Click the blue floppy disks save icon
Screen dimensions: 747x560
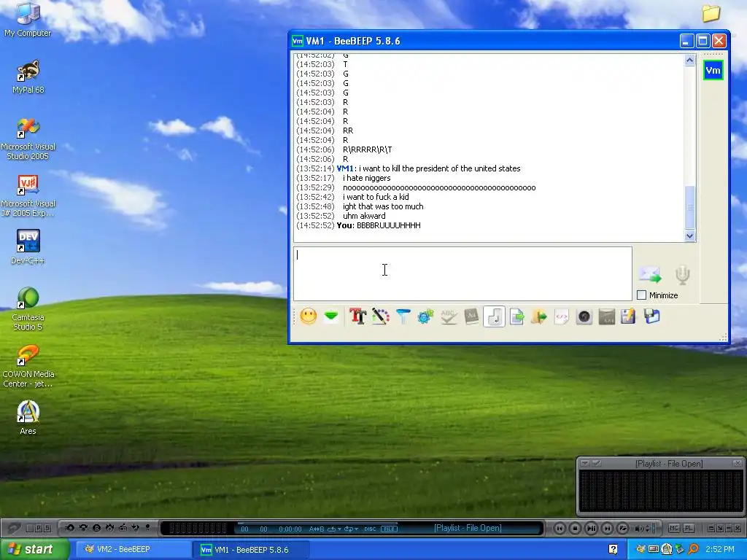pos(651,316)
